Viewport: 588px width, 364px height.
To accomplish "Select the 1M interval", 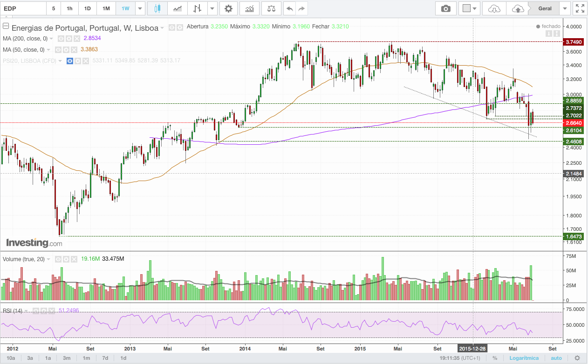I will pyautogui.click(x=106, y=8).
